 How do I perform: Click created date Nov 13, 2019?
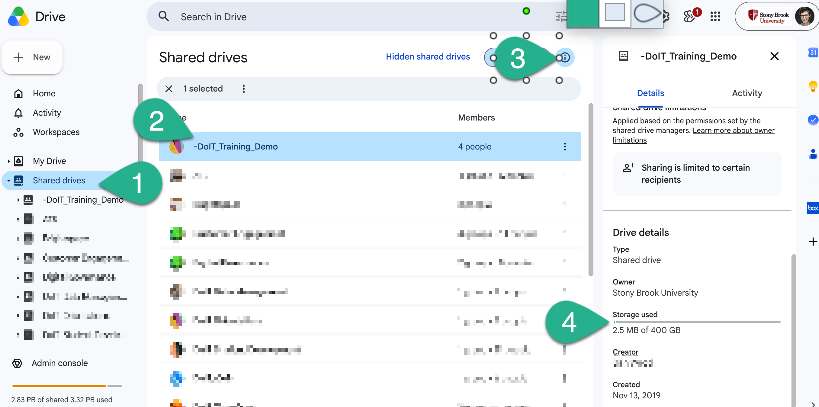pos(637,395)
